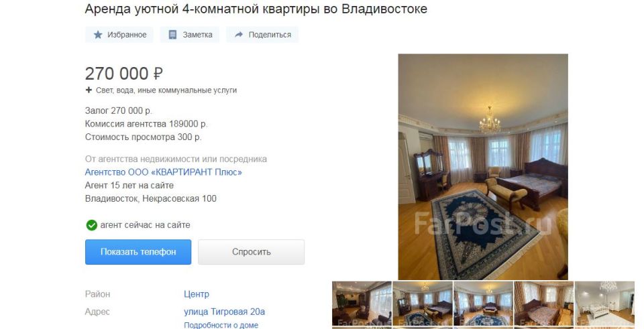Expand Подробности о доме details
Screen dimensions: 644x329
pyautogui.click(x=221, y=325)
